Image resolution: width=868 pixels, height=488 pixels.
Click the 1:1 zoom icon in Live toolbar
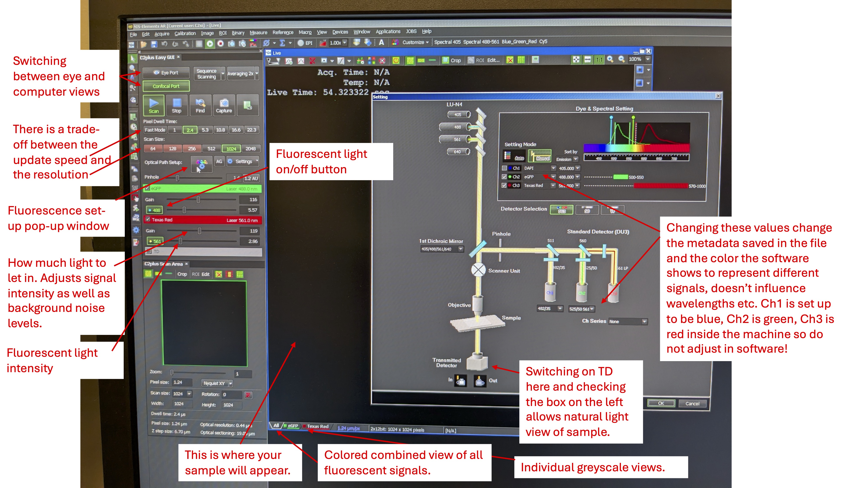599,60
